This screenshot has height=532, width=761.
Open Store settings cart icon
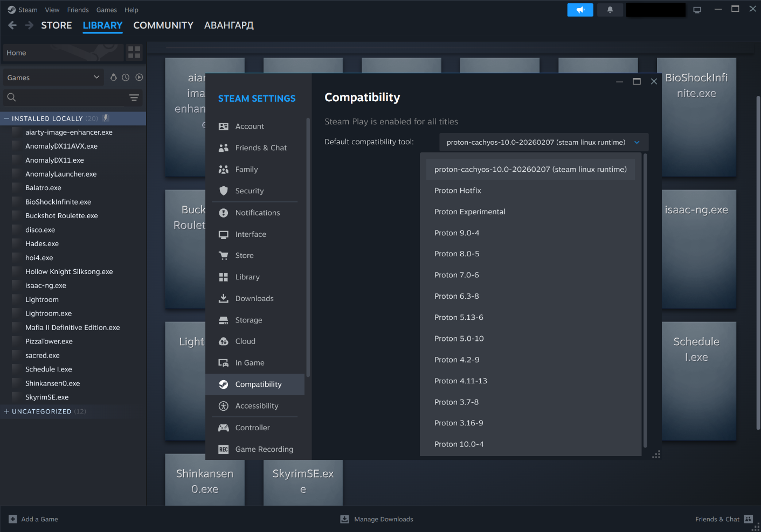click(x=224, y=256)
